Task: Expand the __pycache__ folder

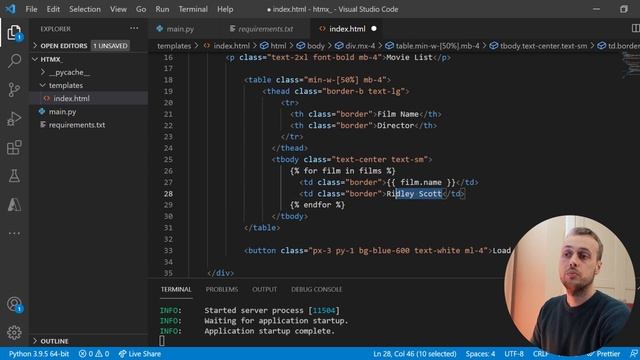Action: coord(69,72)
